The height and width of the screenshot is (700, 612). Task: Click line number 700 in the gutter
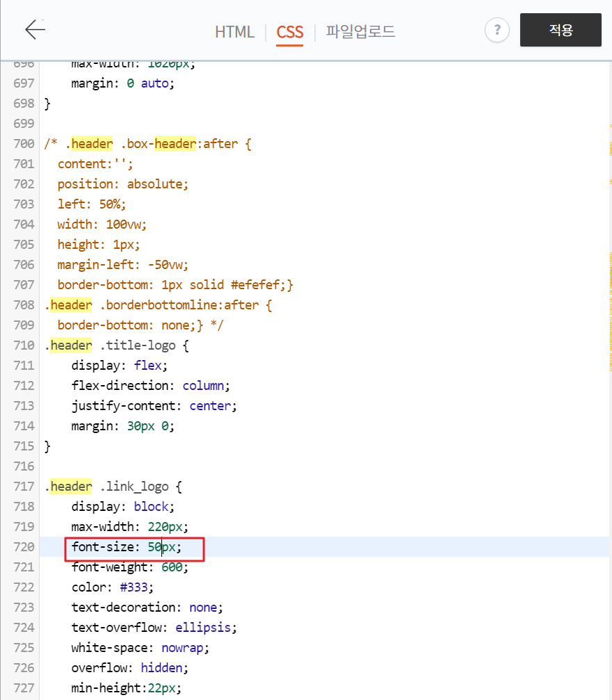pos(24,144)
